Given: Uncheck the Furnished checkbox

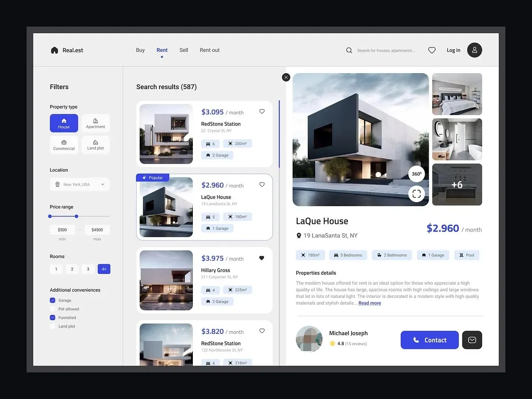Looking at the screenshot, I should [53, 317].
